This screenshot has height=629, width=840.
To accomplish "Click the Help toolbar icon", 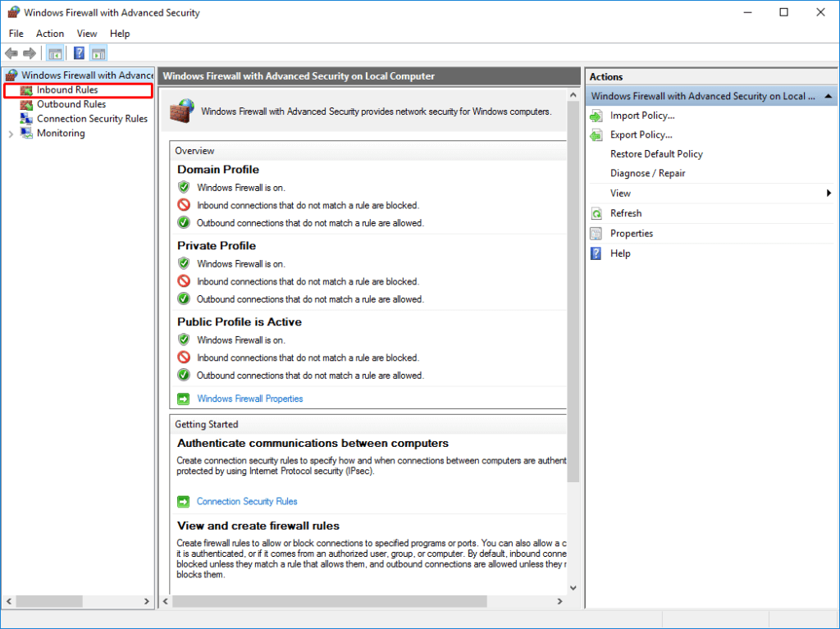I will [79, 52].
